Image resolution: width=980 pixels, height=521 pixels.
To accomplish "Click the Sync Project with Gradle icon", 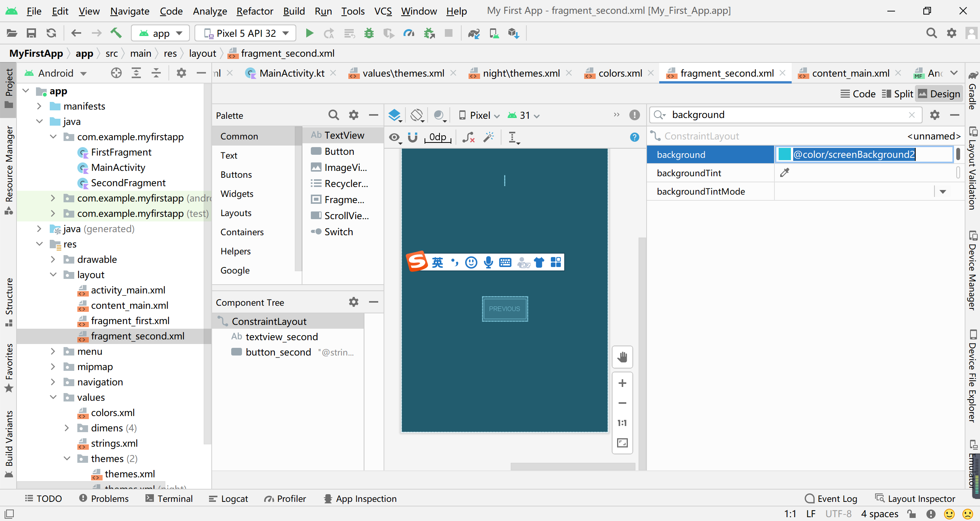I will click(474, 33).
